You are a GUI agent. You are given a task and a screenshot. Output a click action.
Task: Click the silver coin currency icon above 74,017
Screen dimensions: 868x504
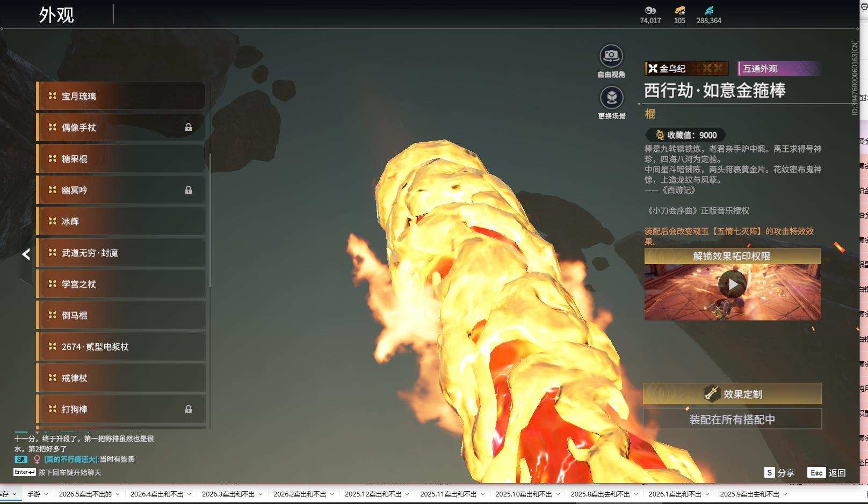tap(650, 10)
